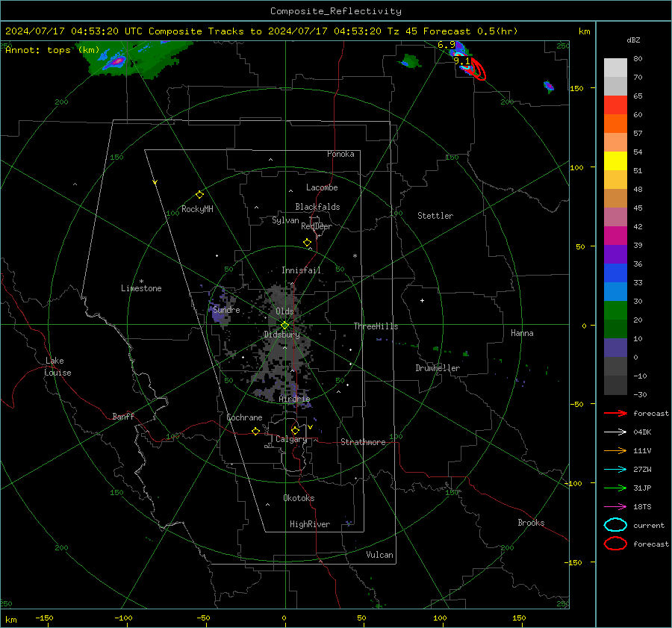Pick the purple 36-39 dBZ swatch

tap(615, 254)
